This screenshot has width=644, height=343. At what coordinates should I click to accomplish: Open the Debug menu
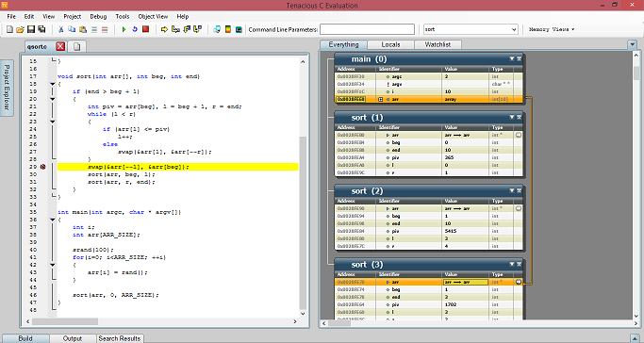tap(98, 16)
